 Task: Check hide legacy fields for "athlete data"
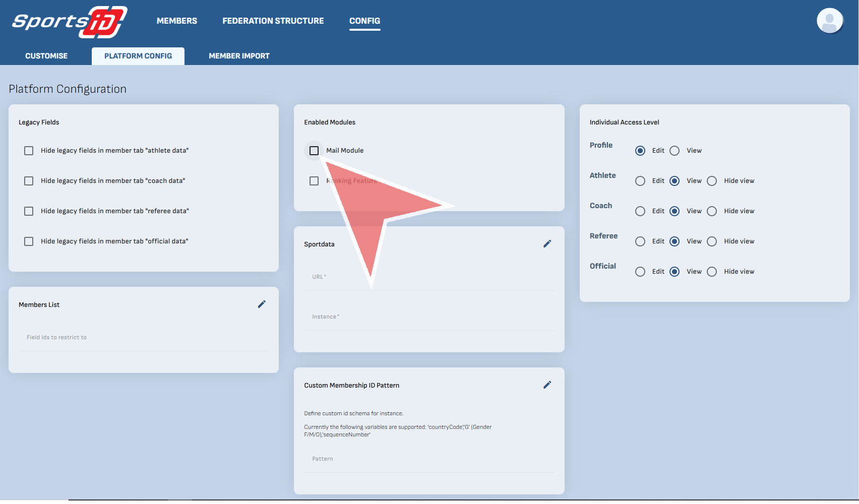pos(29,151)
